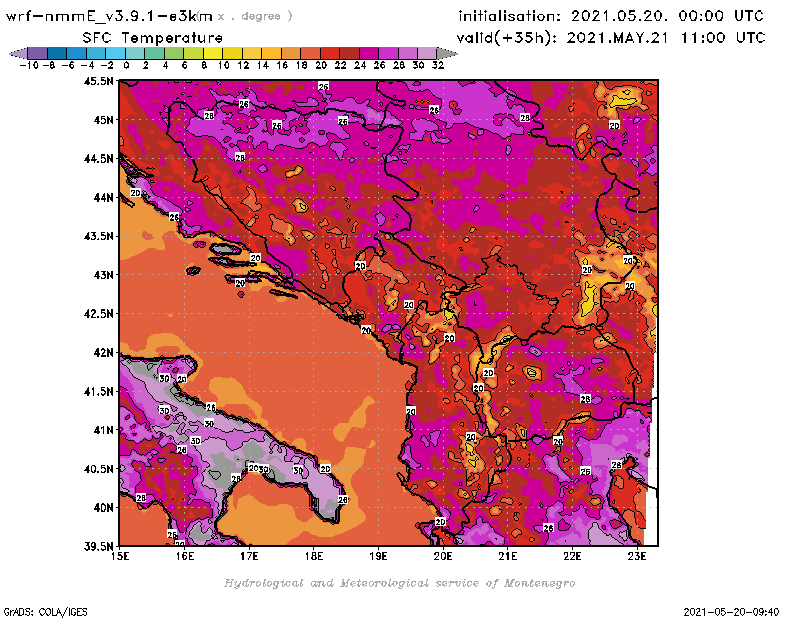Image resolution: width=800 pixels, height=618 pixels.
Task: Click the "-10" legend scale label
Action: [x=29, y=65]
